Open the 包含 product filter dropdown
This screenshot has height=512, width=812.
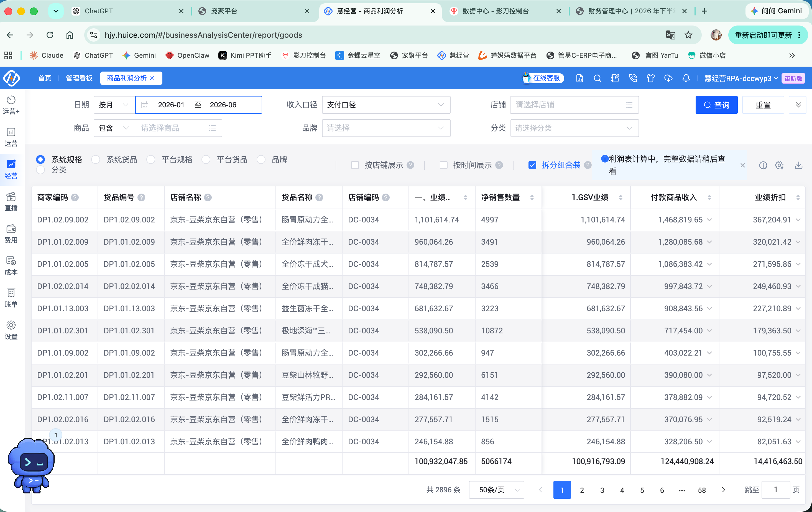114,128
